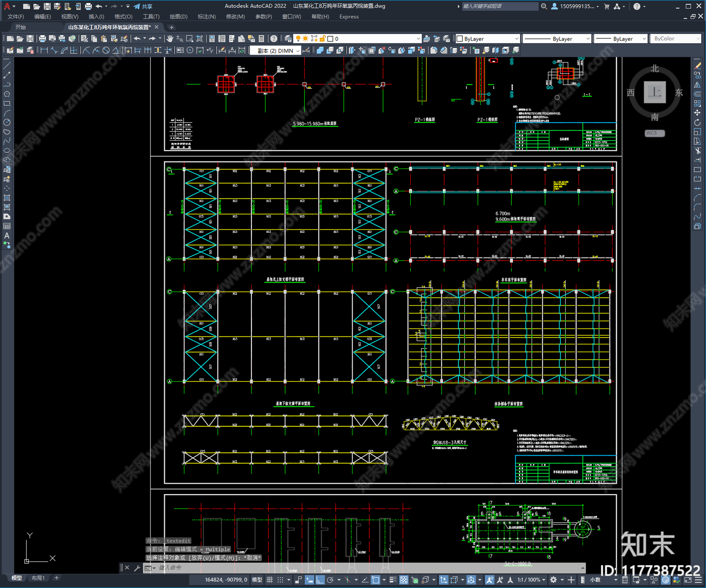Click the Share paper-plane button
This screenshot has width=706, height=588.
143,6
